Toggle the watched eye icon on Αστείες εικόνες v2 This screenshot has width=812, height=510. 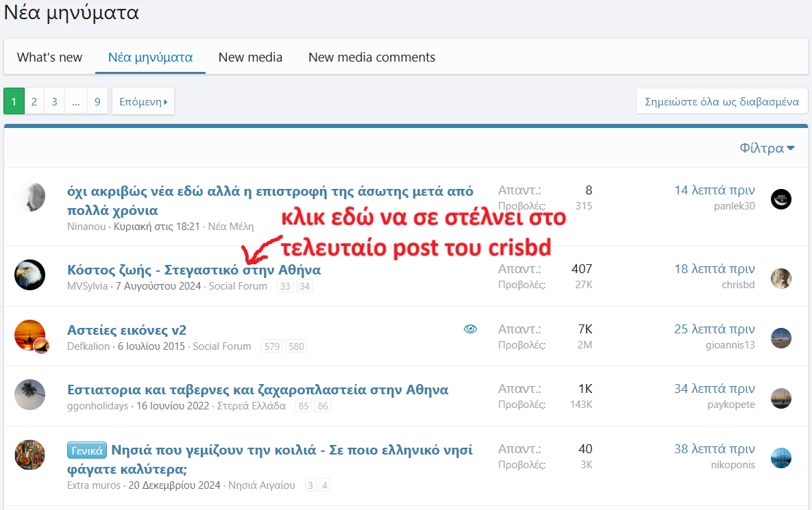(x=470, y=329)
